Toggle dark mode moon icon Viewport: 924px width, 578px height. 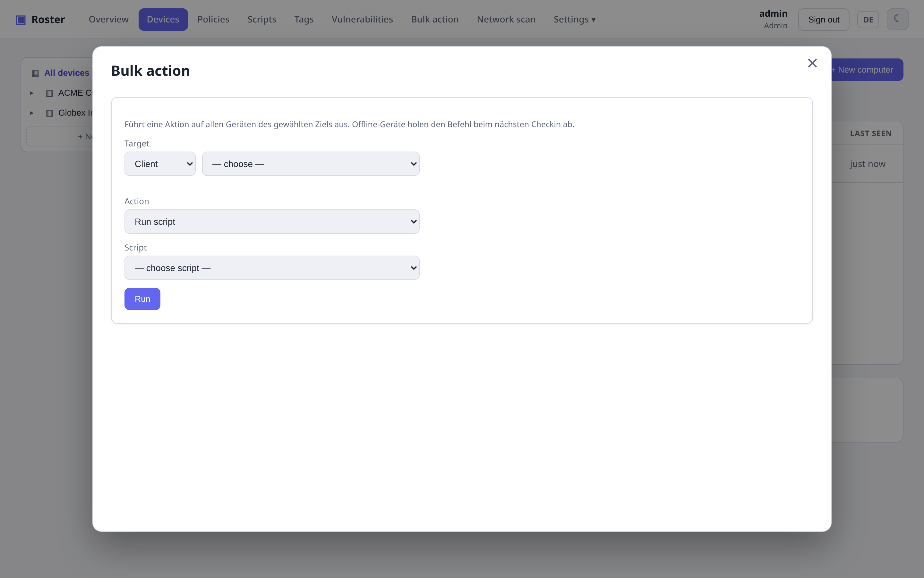(897, 19)
